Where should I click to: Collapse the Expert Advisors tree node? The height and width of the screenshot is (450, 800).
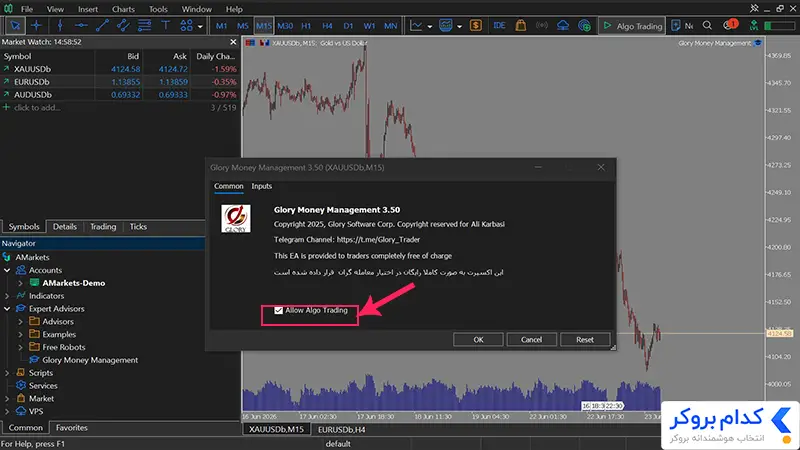(7, 309)
